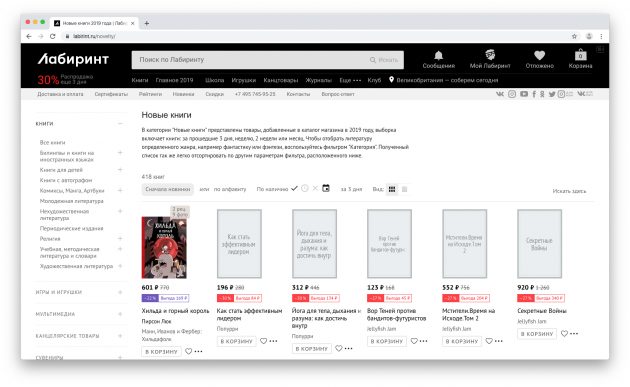Open the Корзина shopping bag icon
630x387 pixels.
(580, 55)
